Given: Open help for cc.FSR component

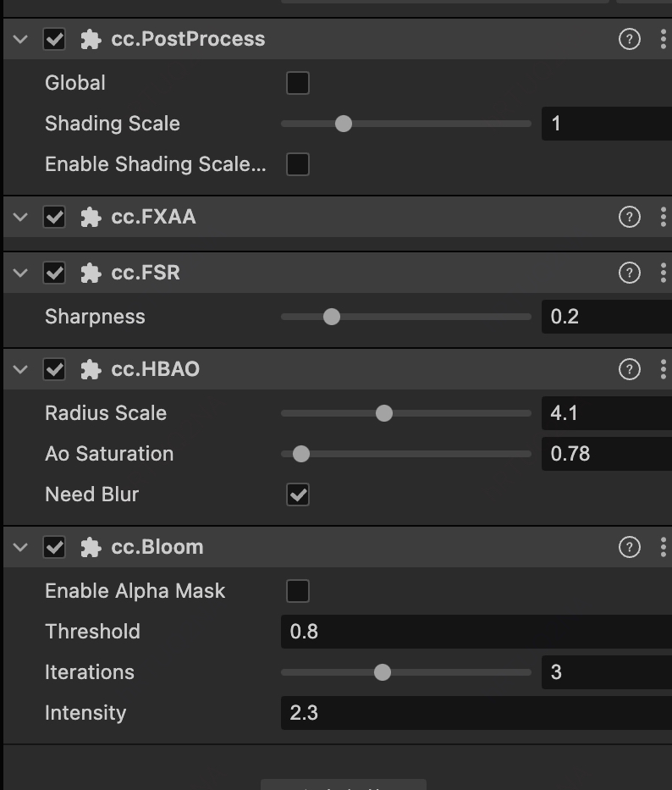Looking at the screenshot, I should point(630,273).
